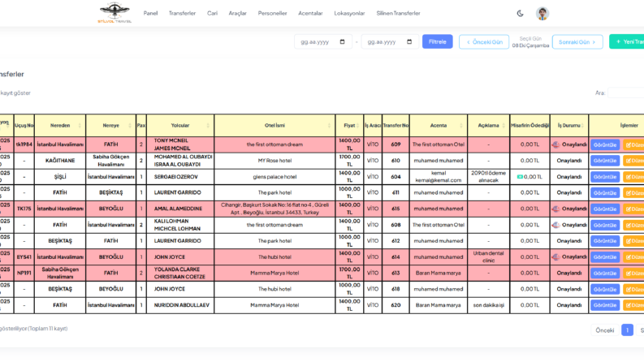This screenshot has height=362, width=644.
Task: Click Görüntüle for transfer 608
Action: (605, 225)
